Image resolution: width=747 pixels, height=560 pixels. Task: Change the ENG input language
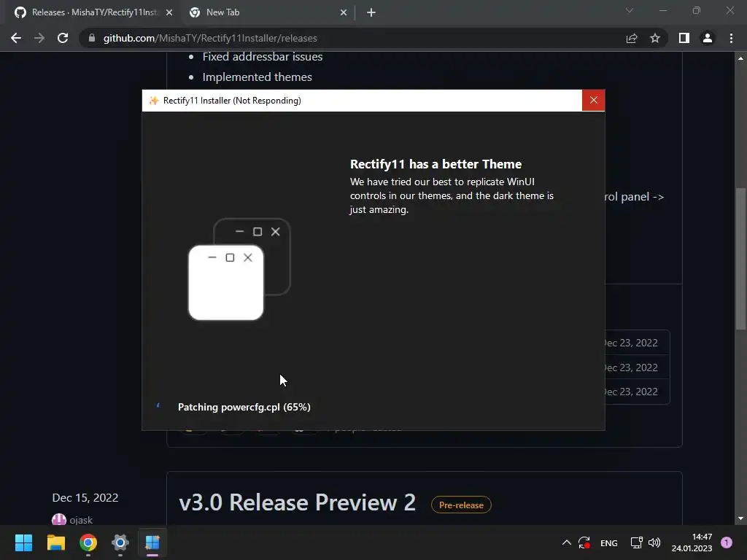point(609,542)
